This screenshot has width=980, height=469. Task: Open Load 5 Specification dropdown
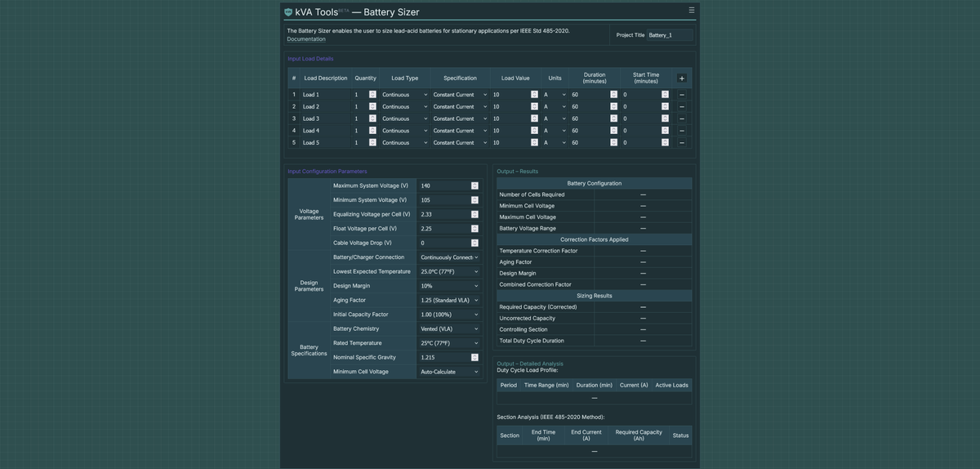pyautogui.click(x=460, y=143)
